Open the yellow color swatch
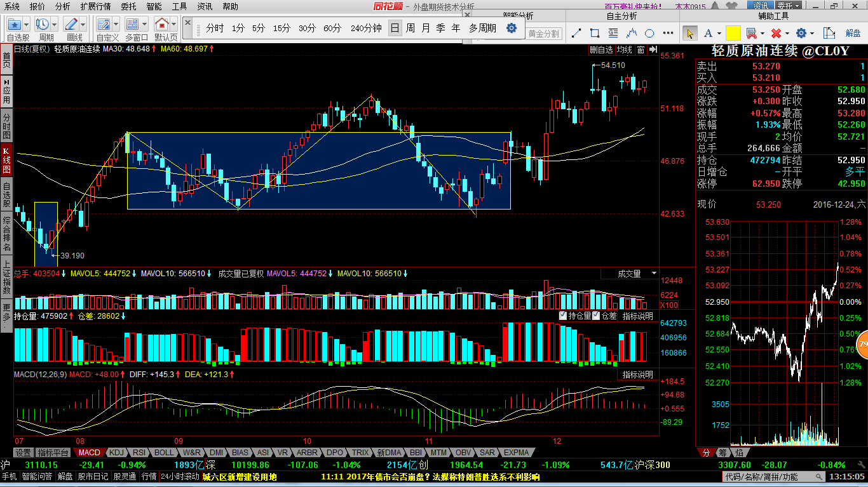868x487 pixels. click(x=733, y=33)
